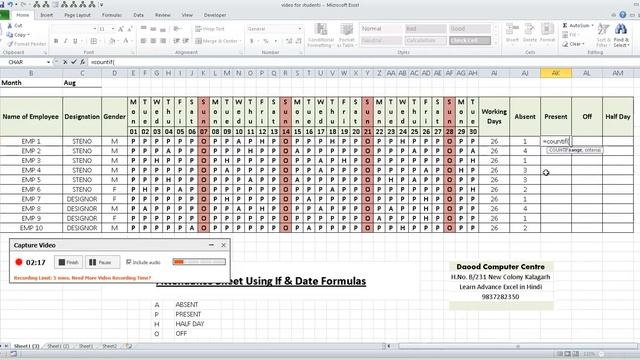
Task: Click the Font Color A icon
Action: click(x=126, y=41)
